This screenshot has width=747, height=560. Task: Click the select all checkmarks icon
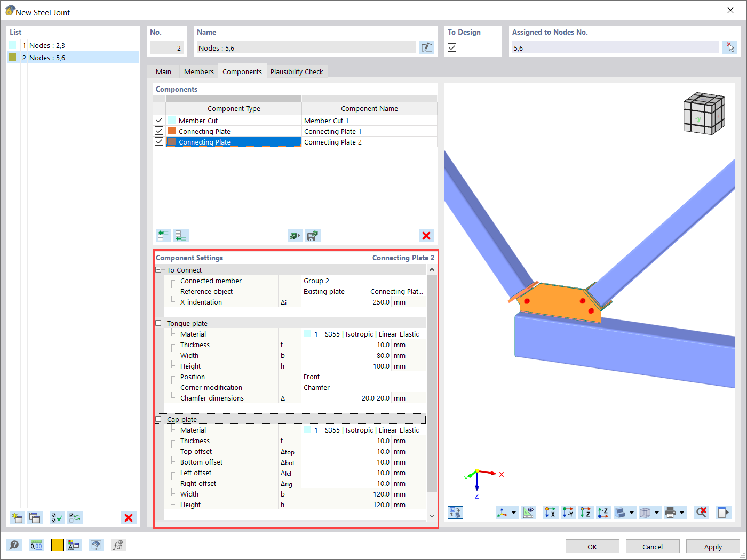57,517
